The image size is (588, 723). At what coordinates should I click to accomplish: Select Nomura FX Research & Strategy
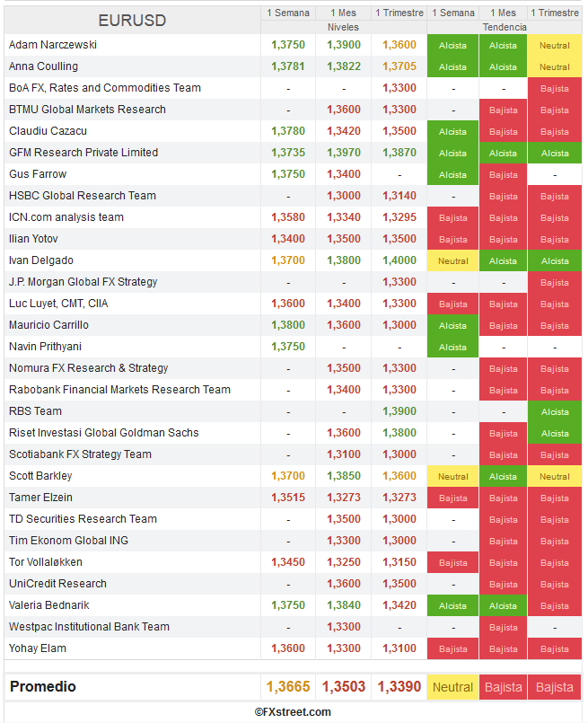88,368
